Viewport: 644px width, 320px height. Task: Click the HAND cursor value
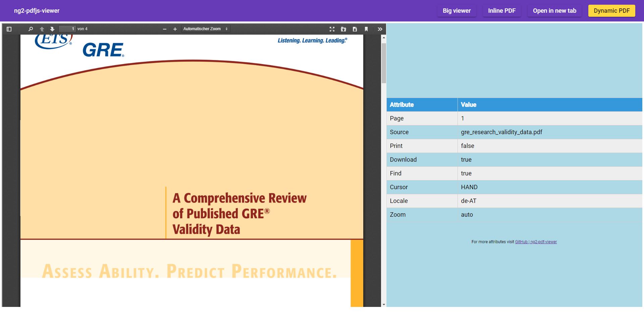pos(550,187)
